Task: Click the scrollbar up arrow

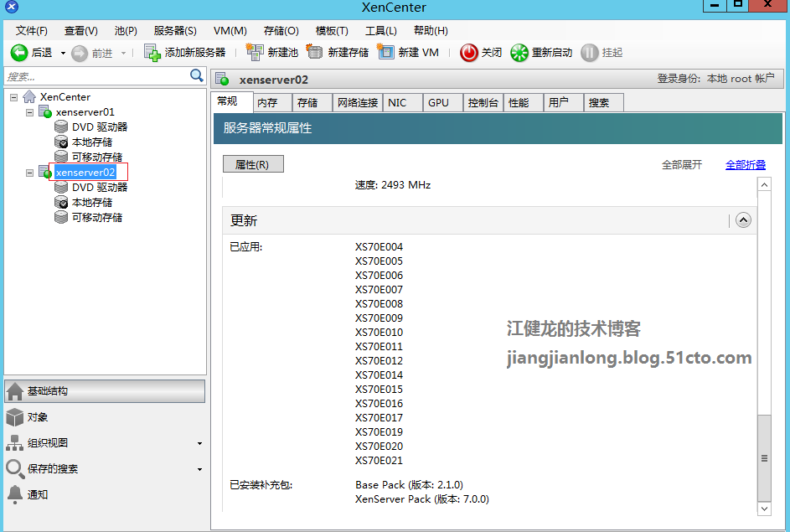Action: 764,185
